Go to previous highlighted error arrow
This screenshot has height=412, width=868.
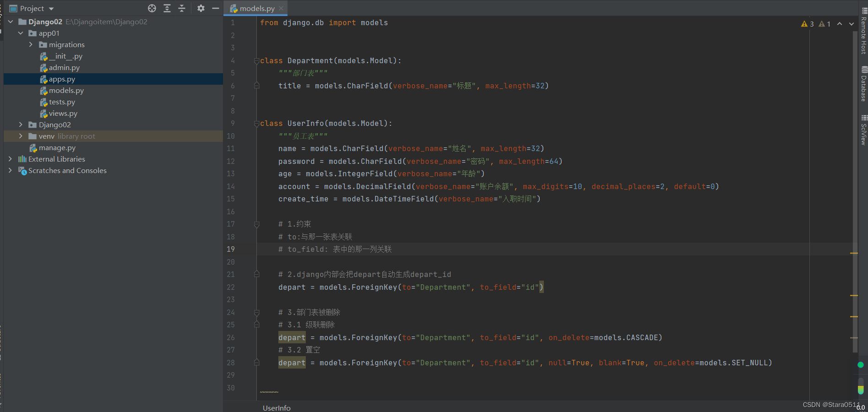tap(840, 24)
